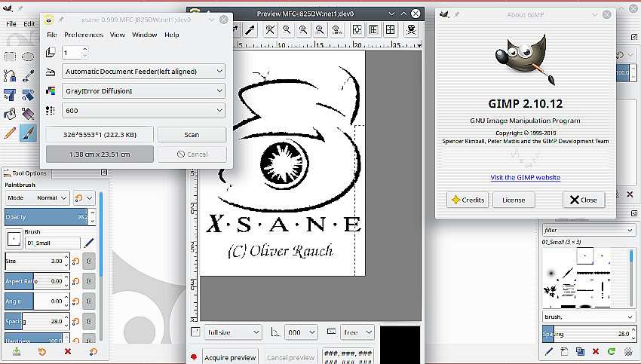Click Acquire preview button
The height and width of the screenshot is (364, 641).
click(x=230, y=357)
